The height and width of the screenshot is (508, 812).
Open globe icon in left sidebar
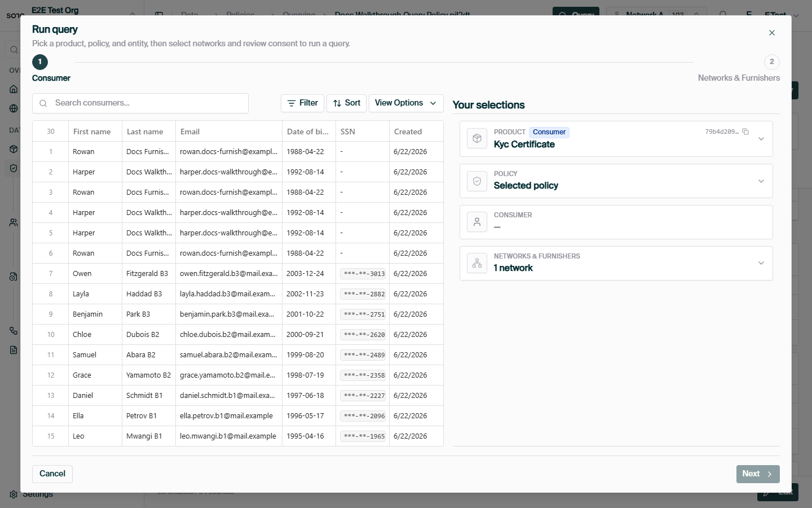pos(14,108)
